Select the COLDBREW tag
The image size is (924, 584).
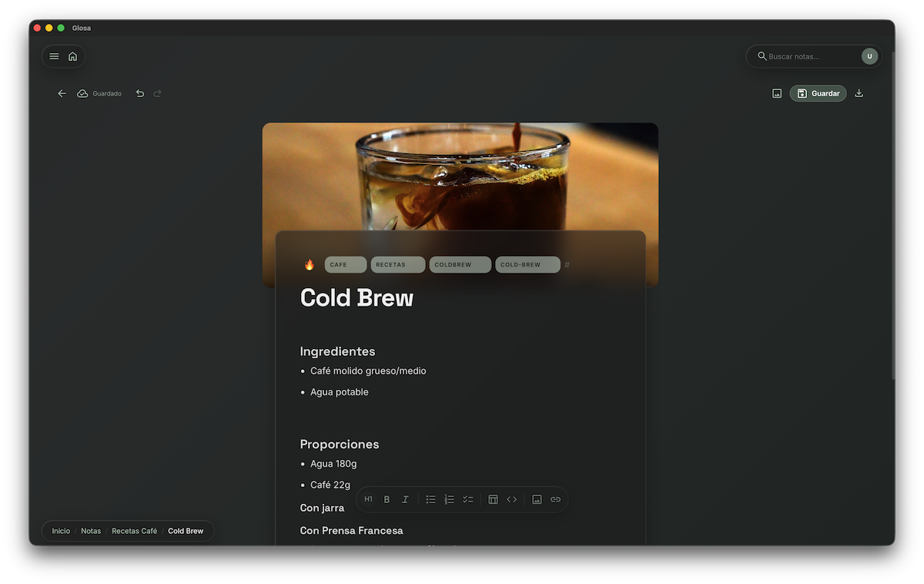(460, 264)
